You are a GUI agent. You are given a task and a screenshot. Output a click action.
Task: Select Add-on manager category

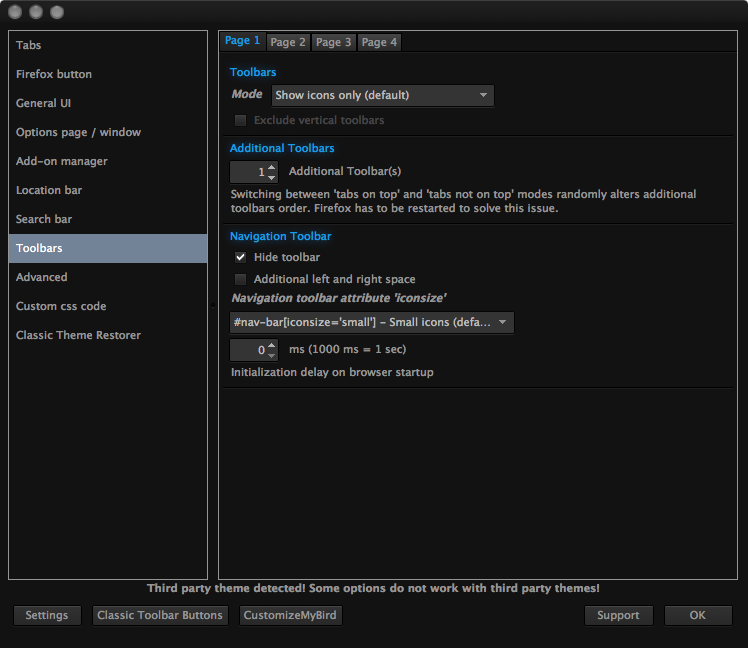pyautogui.click(x=108, y=161)
